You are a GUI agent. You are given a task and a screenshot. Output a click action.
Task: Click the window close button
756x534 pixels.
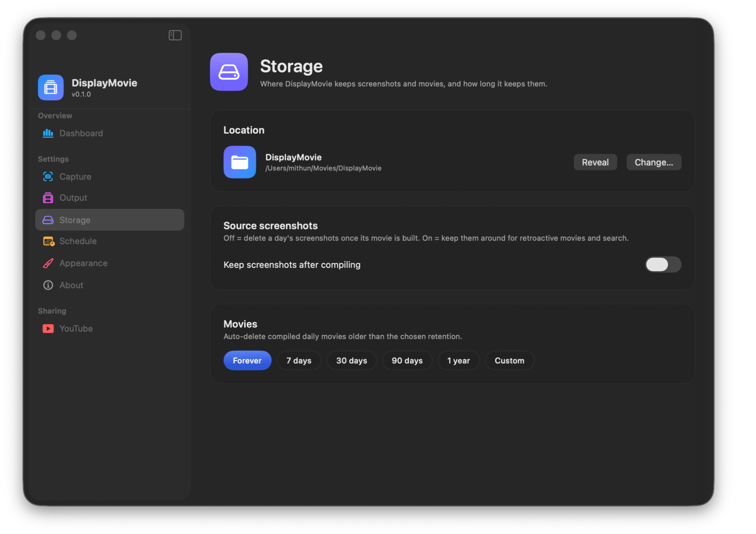click(x=41, y=35)
